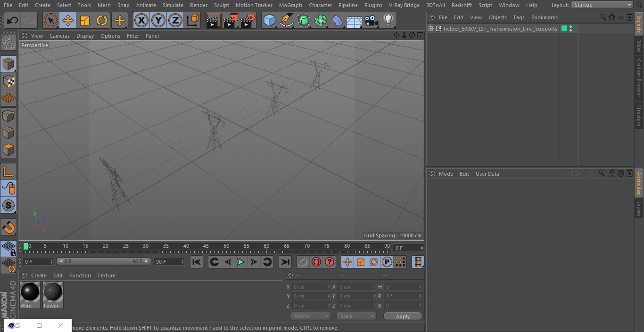Toggle coordinate system icon
Screen dimensions: 644x332
coord(193,21)
